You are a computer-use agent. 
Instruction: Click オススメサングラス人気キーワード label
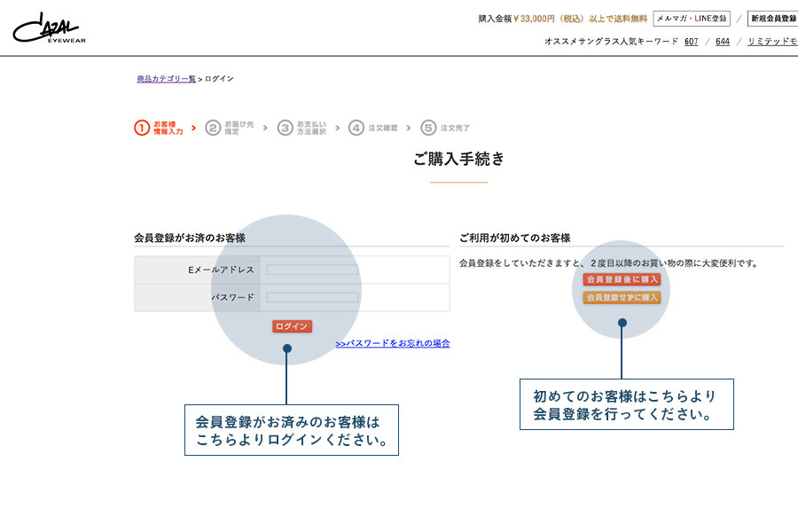611,42
